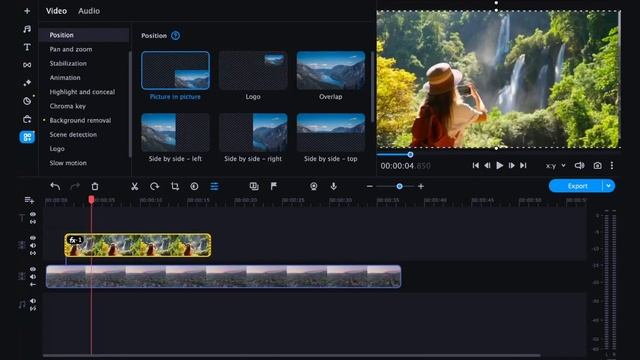Toggle the link icon on the titles track
This screenshot has height=360, width=640.
[33, 222]
